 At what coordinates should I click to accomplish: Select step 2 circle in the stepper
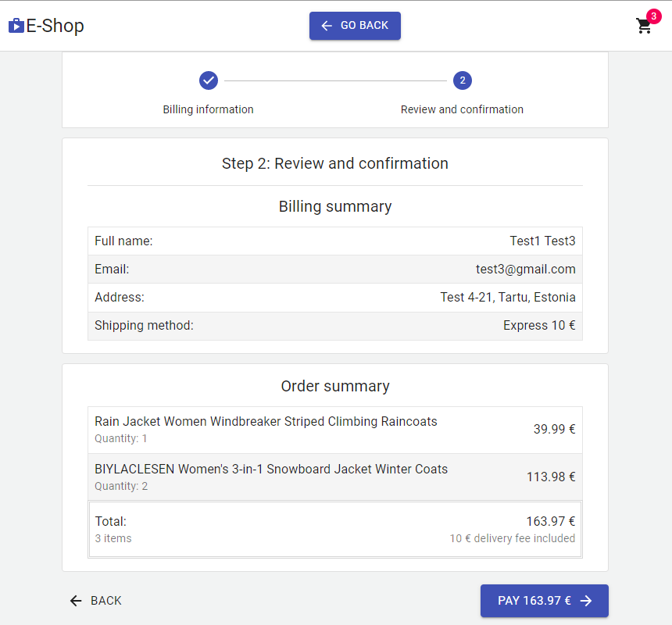click(463, 80)
